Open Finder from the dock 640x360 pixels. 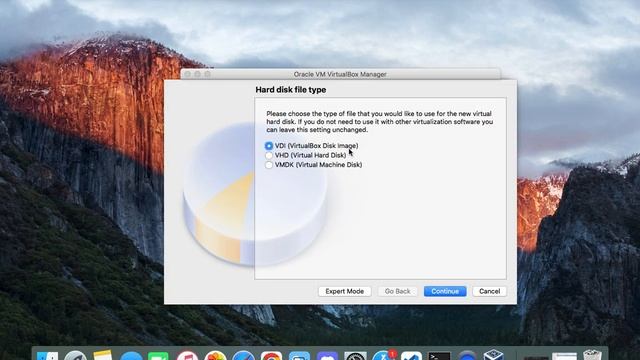point(48,356)
